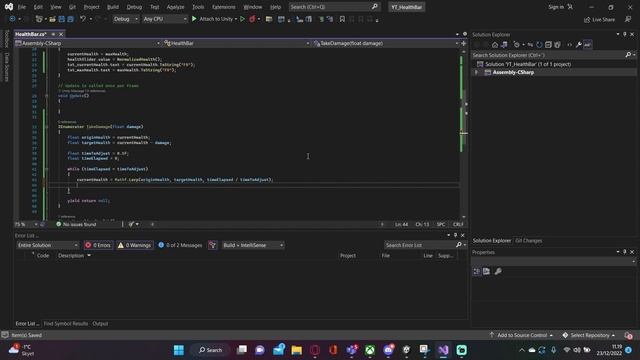This screenshot has width=640, height=360.
Task: Click the Windows Start button
Action: [179, 350]
